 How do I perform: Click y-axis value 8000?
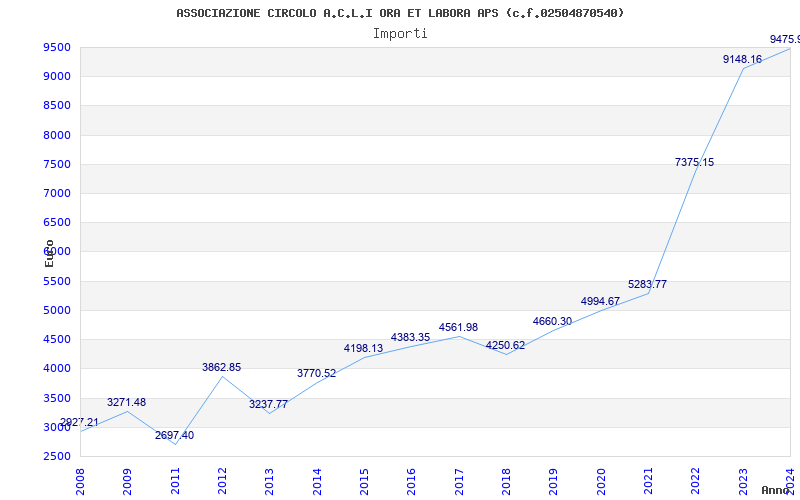click(x=57, y=135)
